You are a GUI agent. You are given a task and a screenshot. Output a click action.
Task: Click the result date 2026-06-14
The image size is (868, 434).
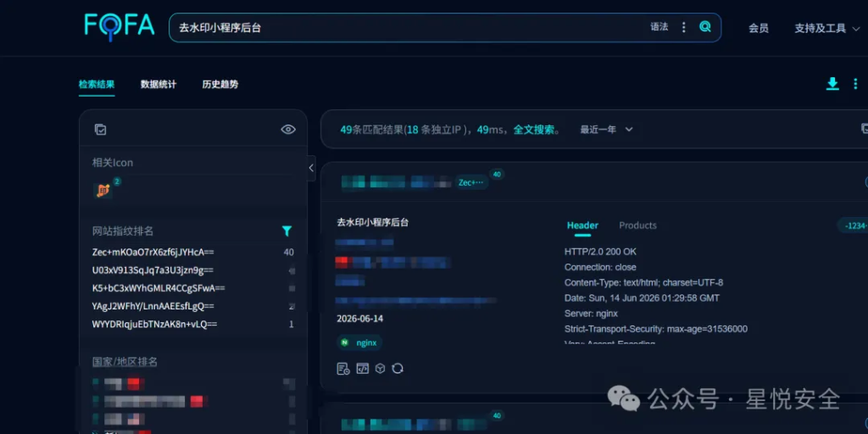point(359,319)
